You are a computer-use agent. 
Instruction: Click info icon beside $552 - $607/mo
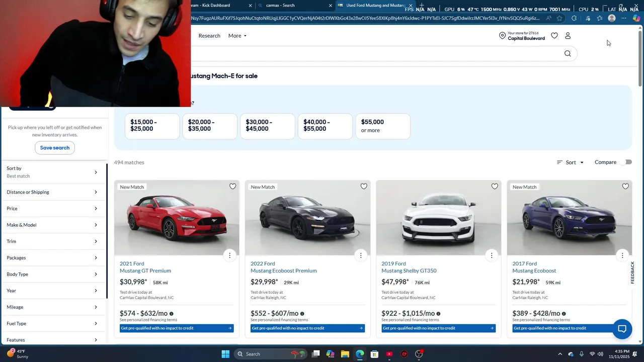point(302,314)
